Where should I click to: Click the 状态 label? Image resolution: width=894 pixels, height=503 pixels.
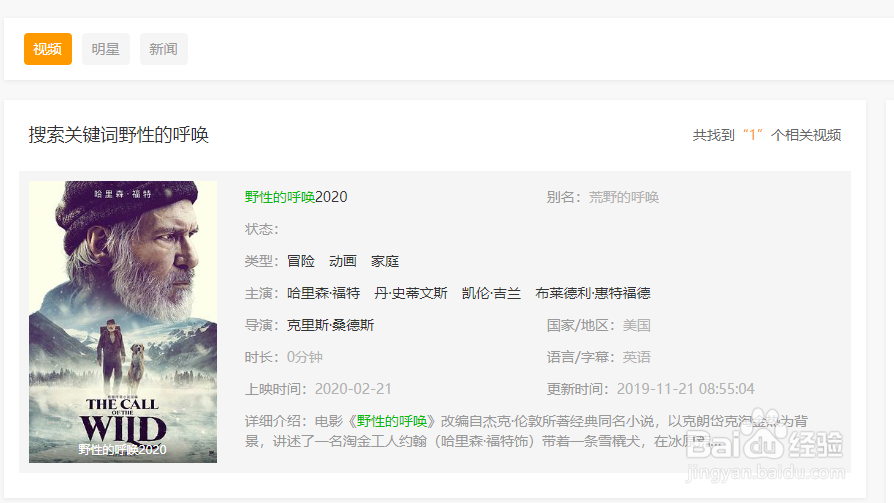[261, 229]
